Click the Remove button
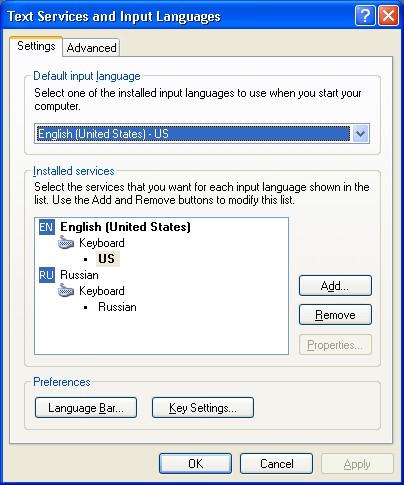This screenshot has width=404, height=485. pyautogui.click(x=335, y=315)
